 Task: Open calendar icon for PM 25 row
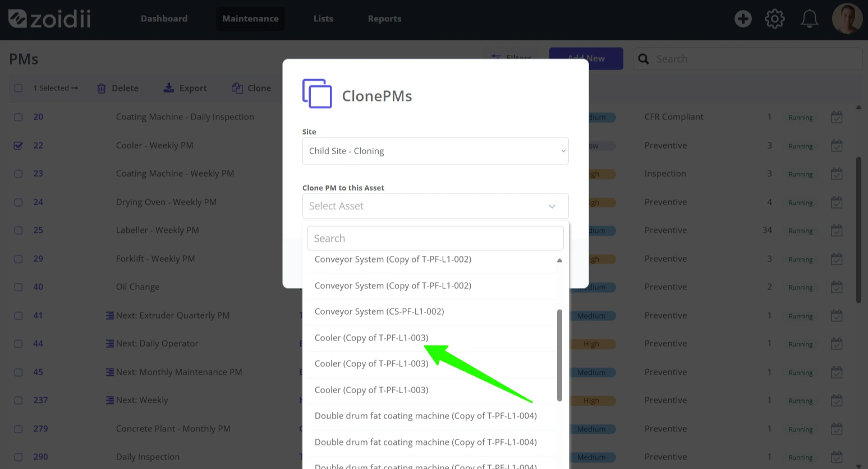[837, 231]
